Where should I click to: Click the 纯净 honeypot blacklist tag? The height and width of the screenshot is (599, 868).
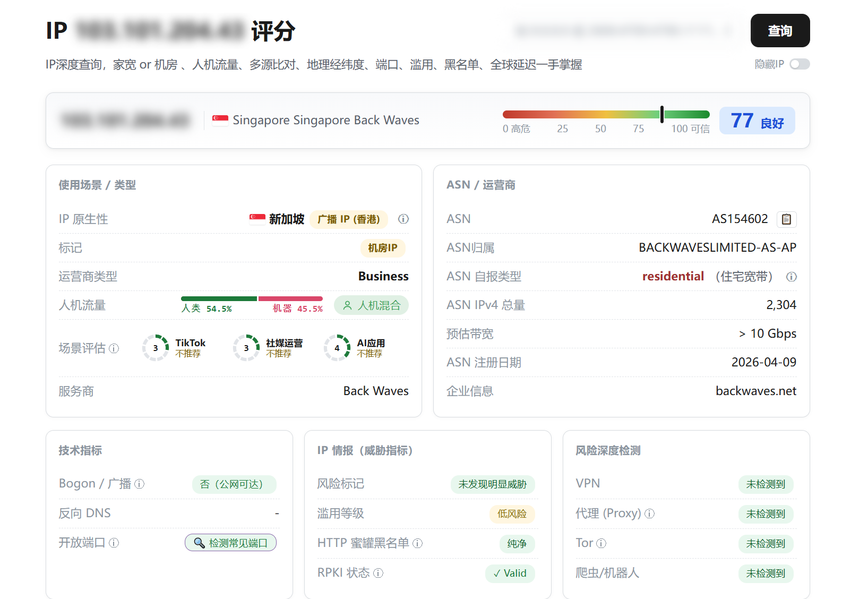pyautogui.click(x=517, y=544)
